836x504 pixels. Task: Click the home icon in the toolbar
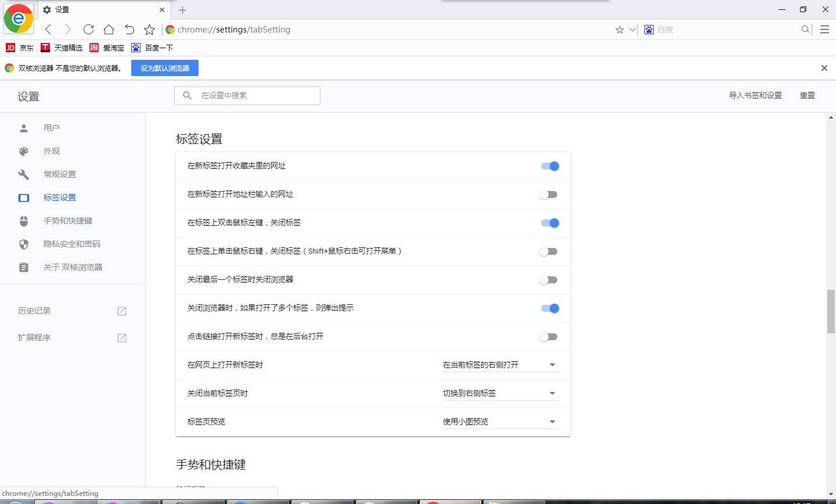click(x=109, y=30)
